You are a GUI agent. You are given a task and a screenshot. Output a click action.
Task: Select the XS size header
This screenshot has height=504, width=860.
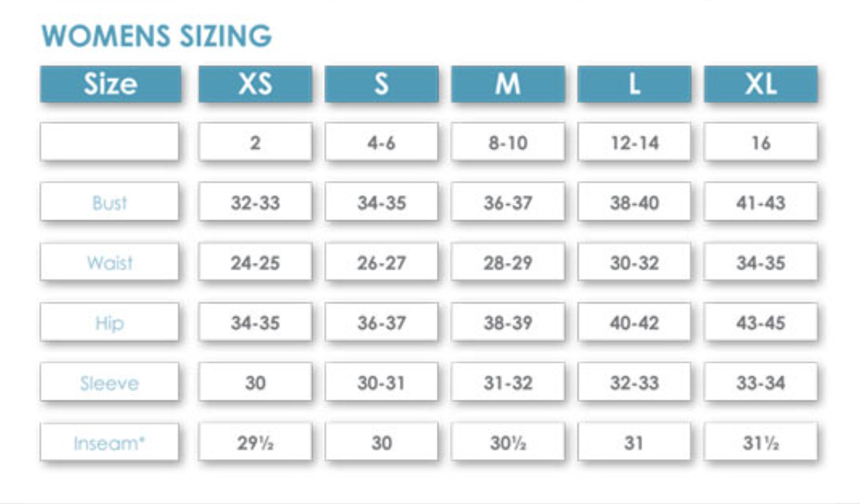click(255, 83)
